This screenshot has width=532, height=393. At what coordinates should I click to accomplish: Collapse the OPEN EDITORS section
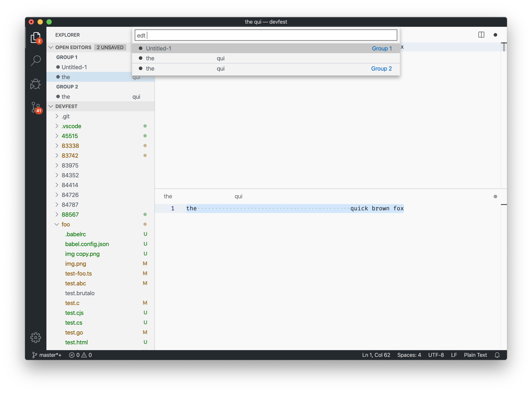[51, 47]
